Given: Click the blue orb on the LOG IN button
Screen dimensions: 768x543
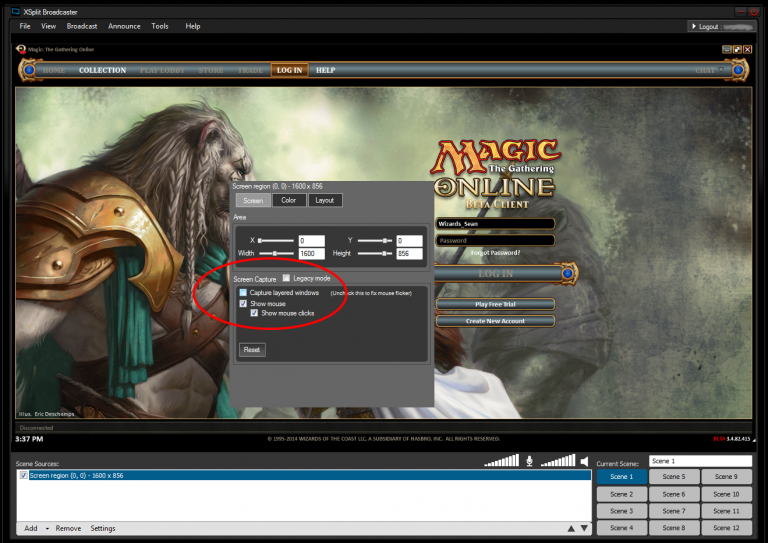Looking at the screenshot, I should pos(568,273).
